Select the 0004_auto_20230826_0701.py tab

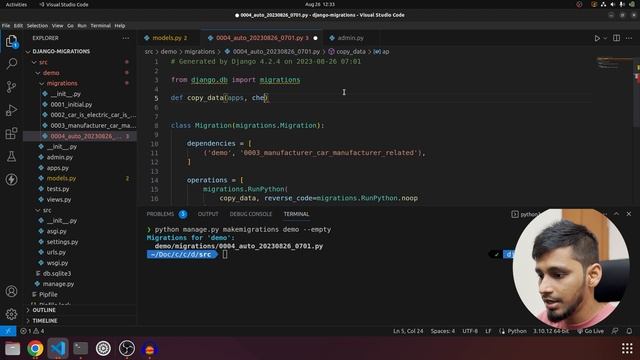(x=262, y=38)
